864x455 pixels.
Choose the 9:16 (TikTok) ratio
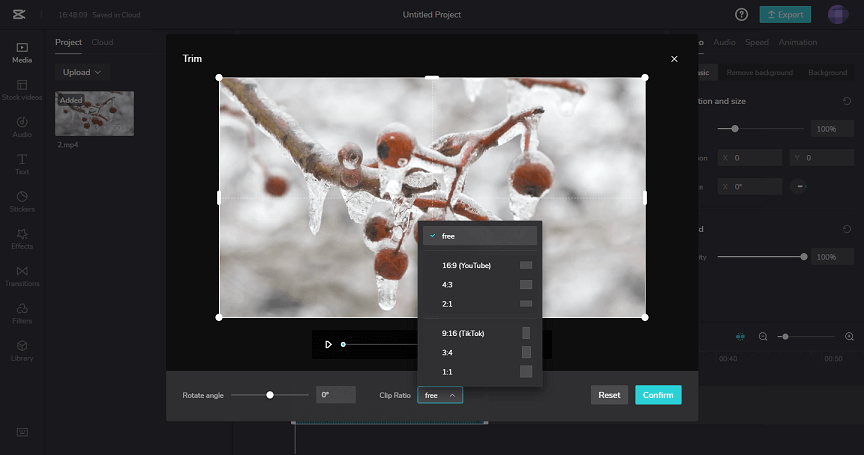tap(479, 333)
